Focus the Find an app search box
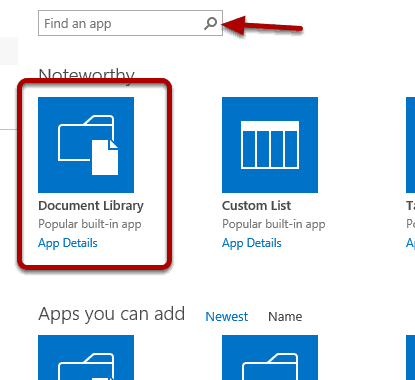 point(130,23)
